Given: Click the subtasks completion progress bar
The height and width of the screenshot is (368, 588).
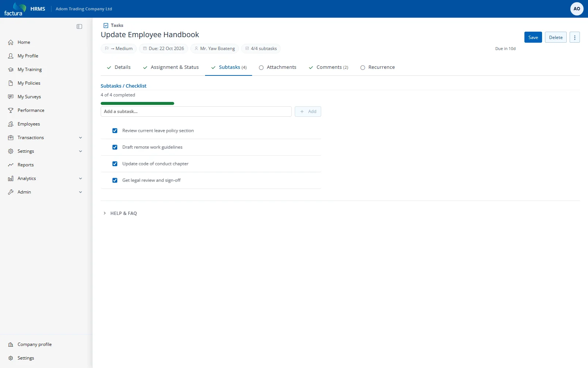Looking at the screenshot, I should coord(137,103).
